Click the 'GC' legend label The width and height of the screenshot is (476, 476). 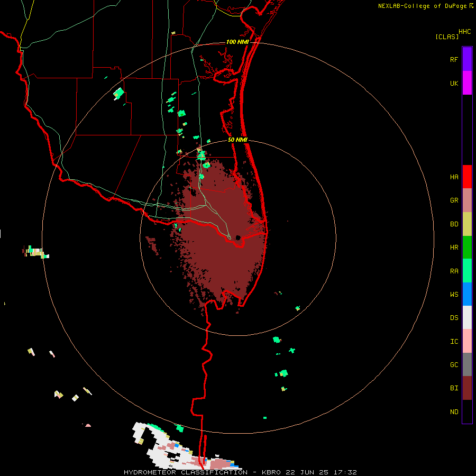[454, 364]
